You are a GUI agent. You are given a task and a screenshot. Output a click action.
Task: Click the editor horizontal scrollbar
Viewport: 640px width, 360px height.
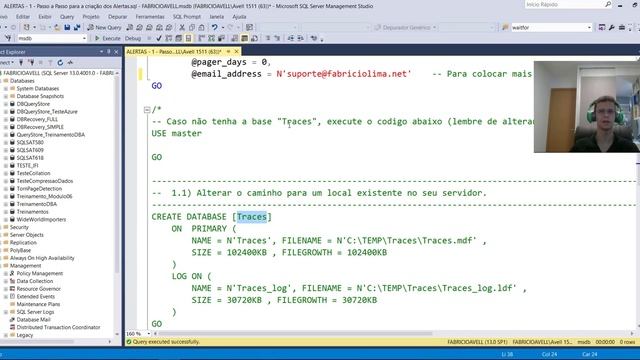point(296,333)
